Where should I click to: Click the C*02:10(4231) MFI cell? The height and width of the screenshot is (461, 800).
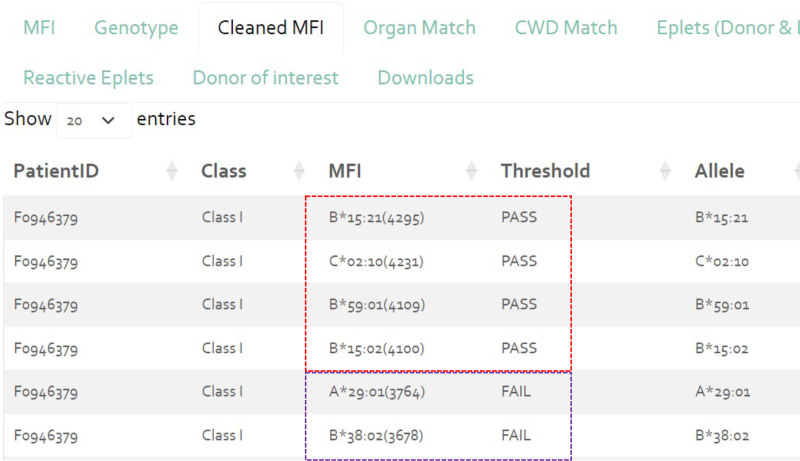pyautogui.click(x=376, y=262)
